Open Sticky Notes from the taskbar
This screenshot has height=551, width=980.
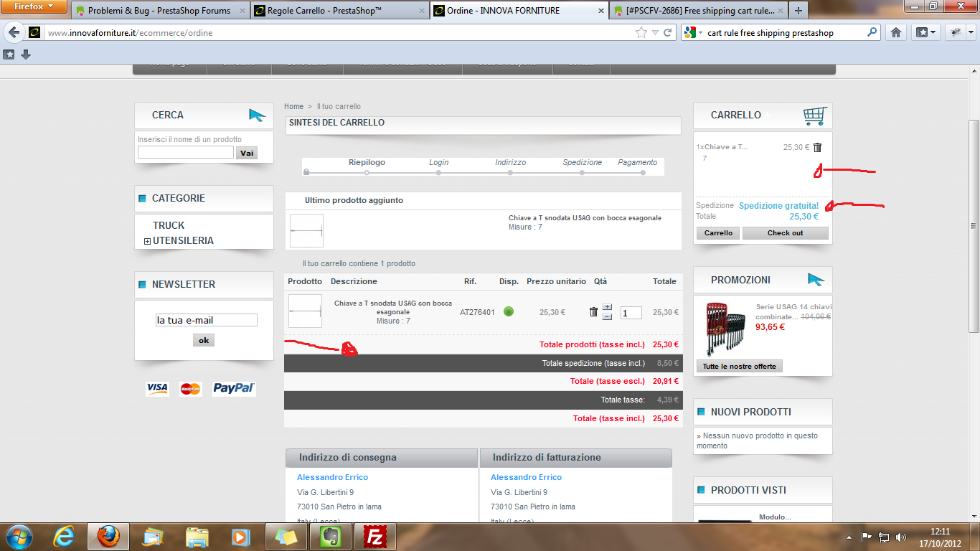(286, 537)
